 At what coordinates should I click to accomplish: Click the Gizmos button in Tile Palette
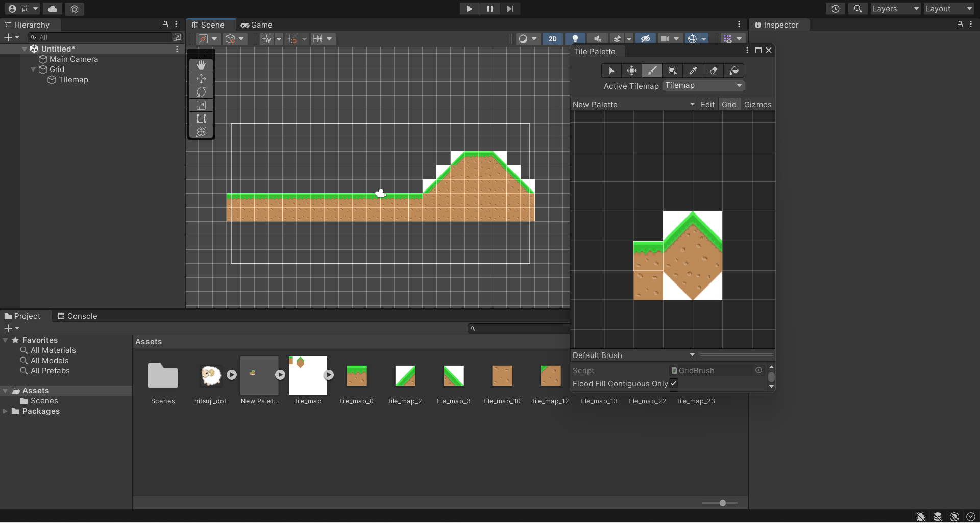[x=757, y=105]
